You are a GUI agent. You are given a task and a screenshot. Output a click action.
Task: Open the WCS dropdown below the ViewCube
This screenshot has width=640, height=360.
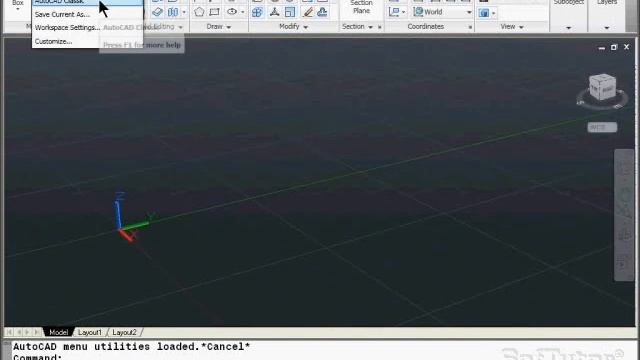602,127
